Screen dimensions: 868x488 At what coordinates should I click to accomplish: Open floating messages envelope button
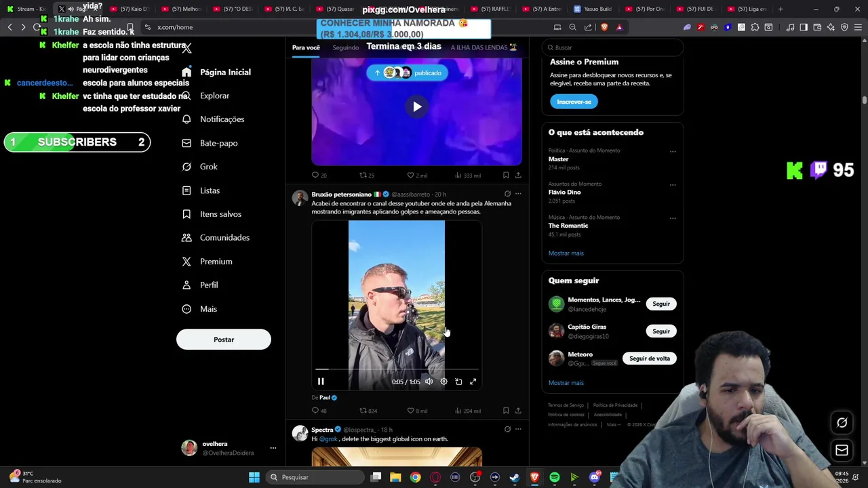click(x=842, y=450)
